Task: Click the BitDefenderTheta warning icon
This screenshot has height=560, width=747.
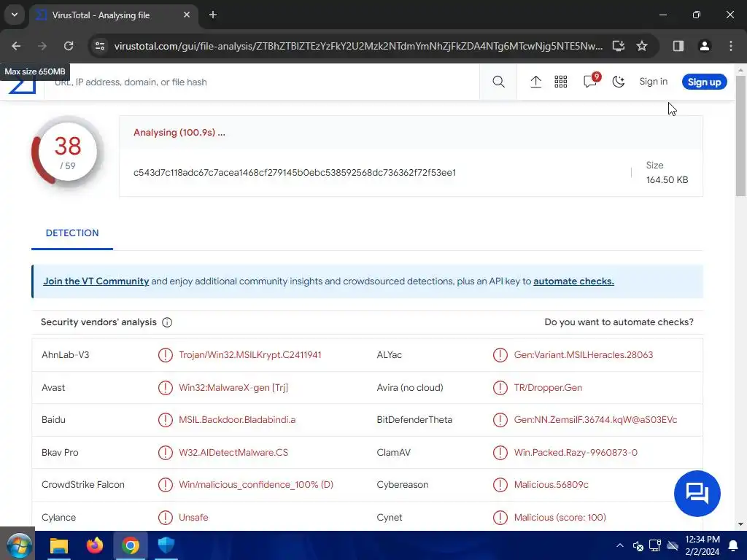Action: [x=500, y=420]
